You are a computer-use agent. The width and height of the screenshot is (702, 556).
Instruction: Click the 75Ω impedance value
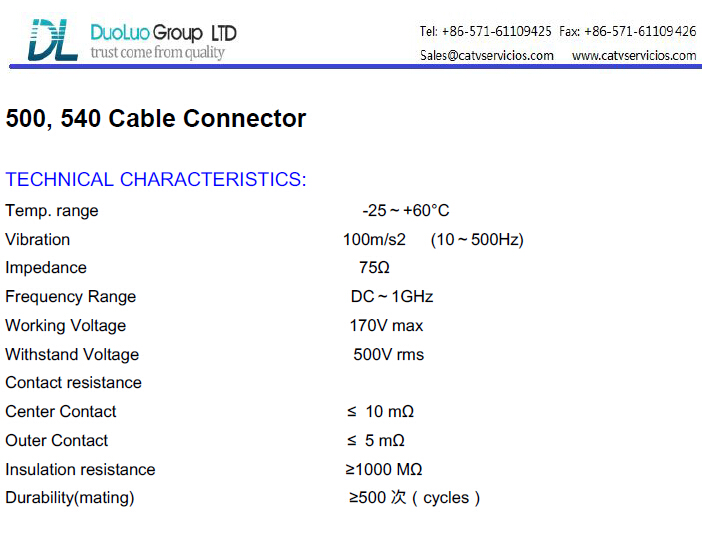coord(374,268)
